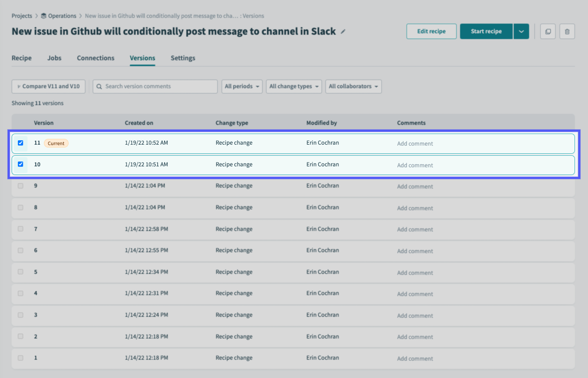Open the Connections tab

point(95,58)
